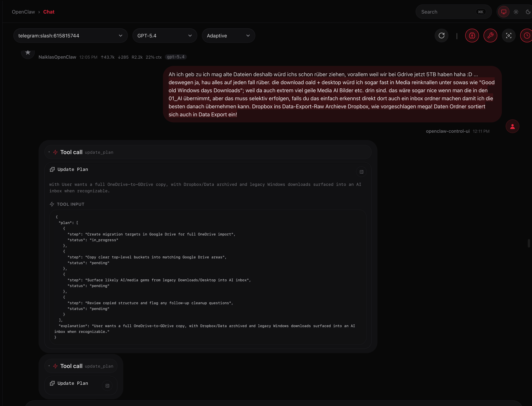
Task: Open the Adaptive mode dropdown
Action: [228, 36]
